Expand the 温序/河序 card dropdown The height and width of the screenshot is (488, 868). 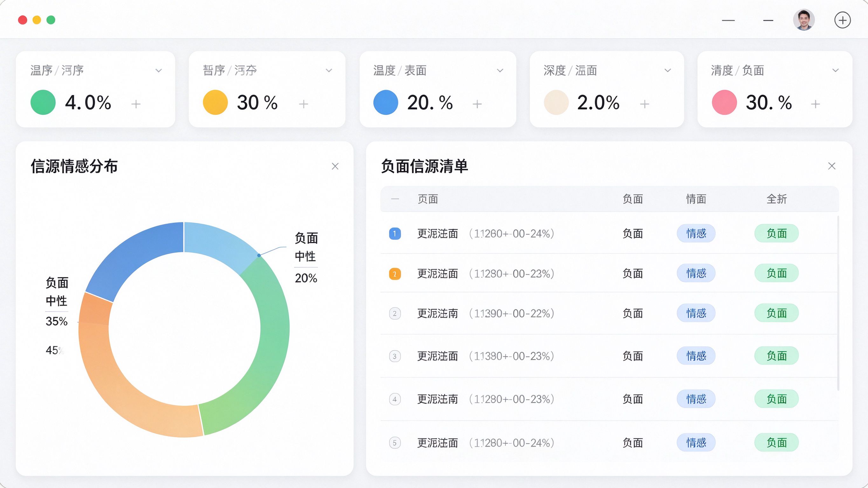tap(159, 71)
